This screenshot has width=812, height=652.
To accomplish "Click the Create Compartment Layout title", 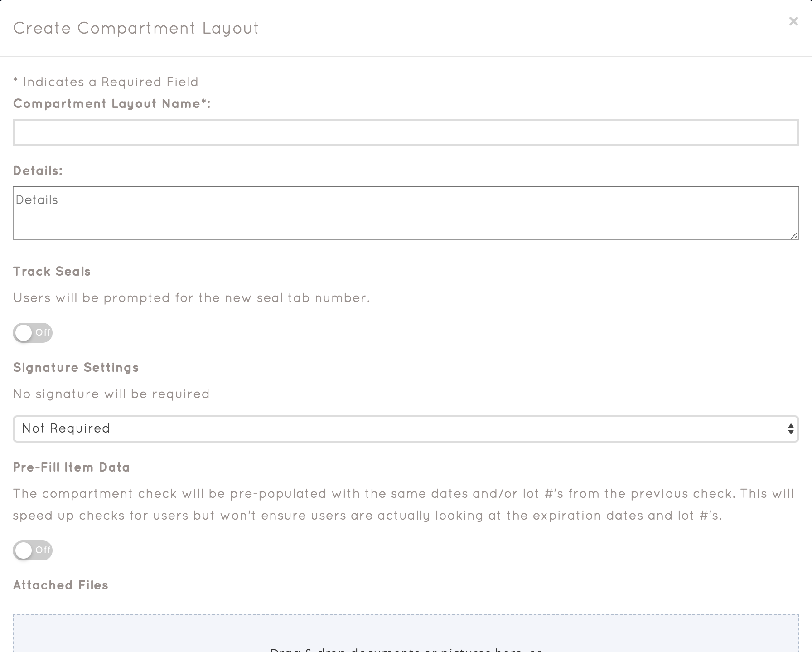I will (x=136, y=28).
